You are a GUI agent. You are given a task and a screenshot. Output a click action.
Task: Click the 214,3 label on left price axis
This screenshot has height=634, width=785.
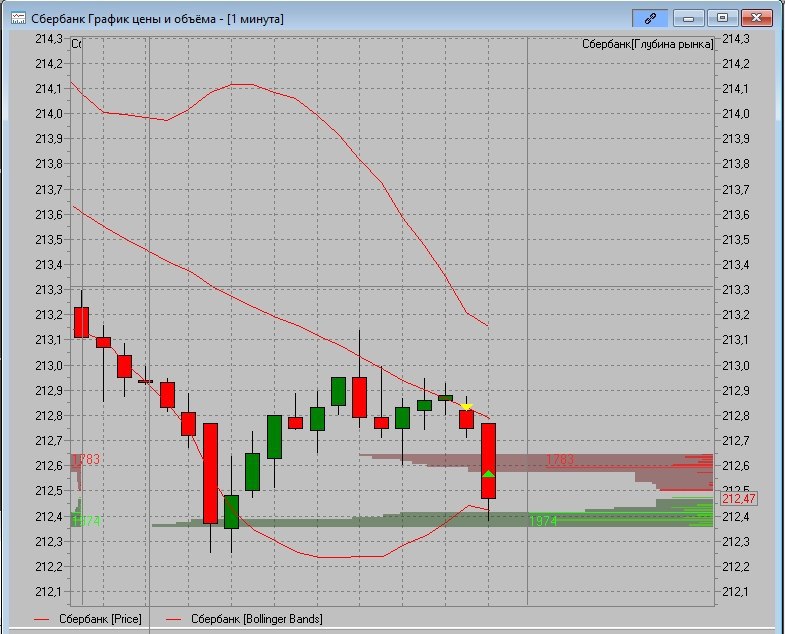pos(49,39)
